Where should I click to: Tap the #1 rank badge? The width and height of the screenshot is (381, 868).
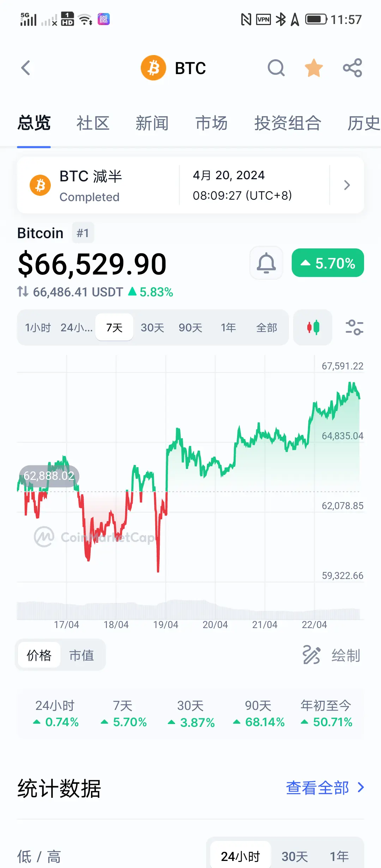83,233
